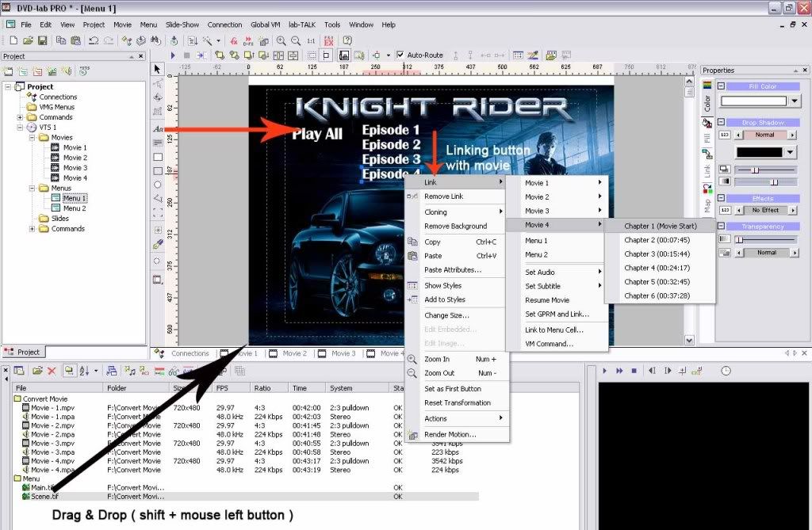Image resolution: width=812 pixels, height=530 pixels.
Task: Select the arrow pointer tool
Action: coord(158,69)
